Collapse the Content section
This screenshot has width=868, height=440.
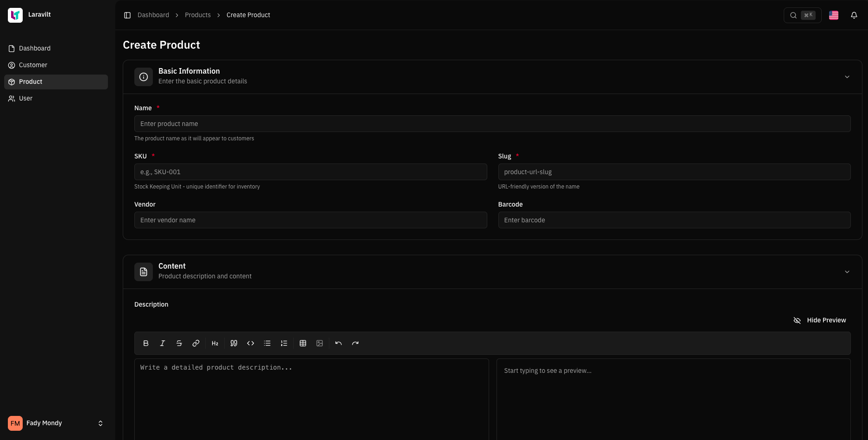(x=847, y=272)
